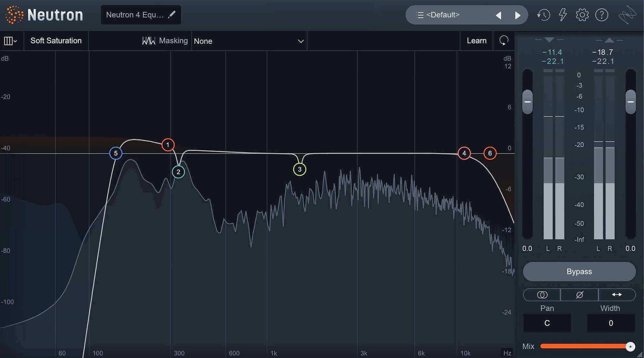Click the input peak reading -11.4
644x358 pixels.
[x=552, y=52]
